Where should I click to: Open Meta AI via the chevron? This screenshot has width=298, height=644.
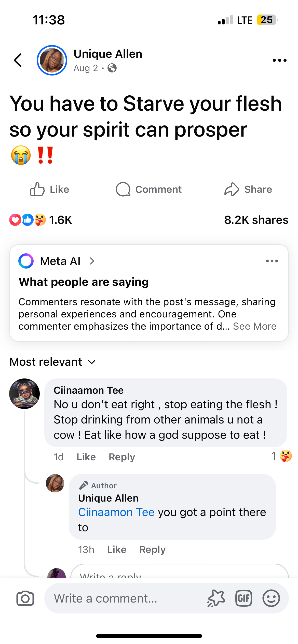coord(92,261)
